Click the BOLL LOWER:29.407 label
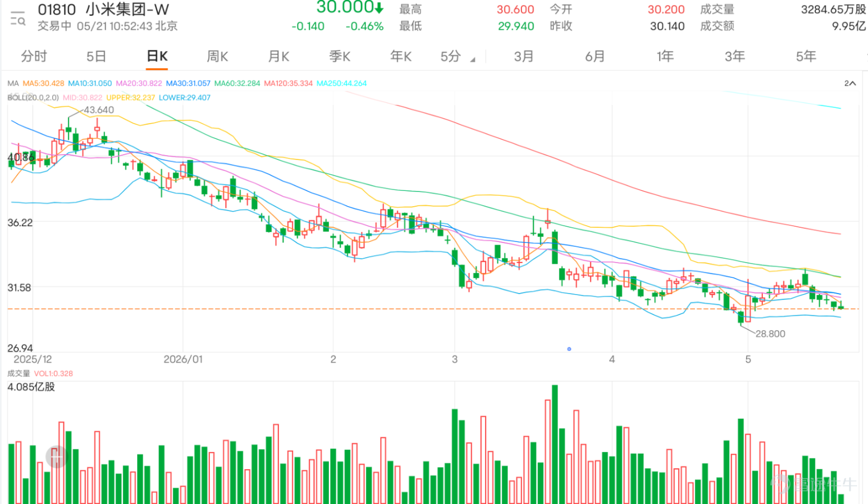The image size is (868, 504). click(x=184, y=98)
